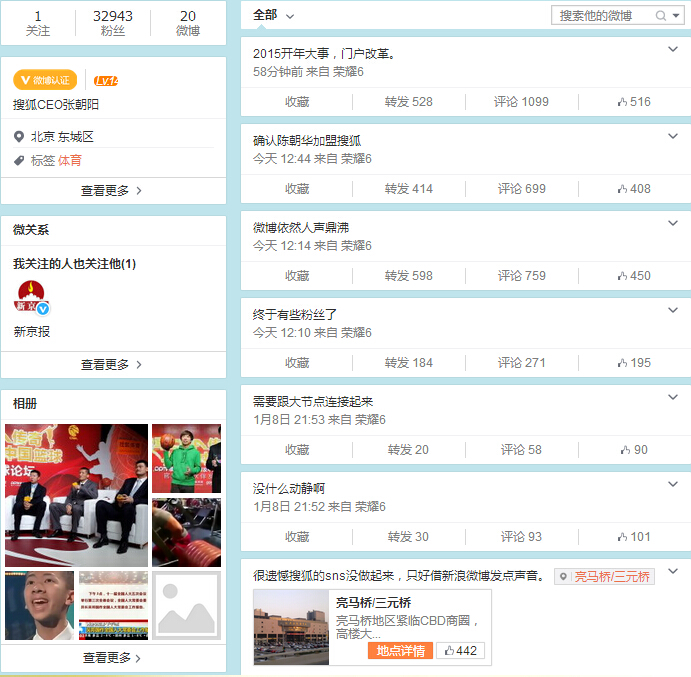The image size is (691, 677).
Task: Like the post 微博依然人声鼎沸 (450 likes)
Action: click(634, 276)
